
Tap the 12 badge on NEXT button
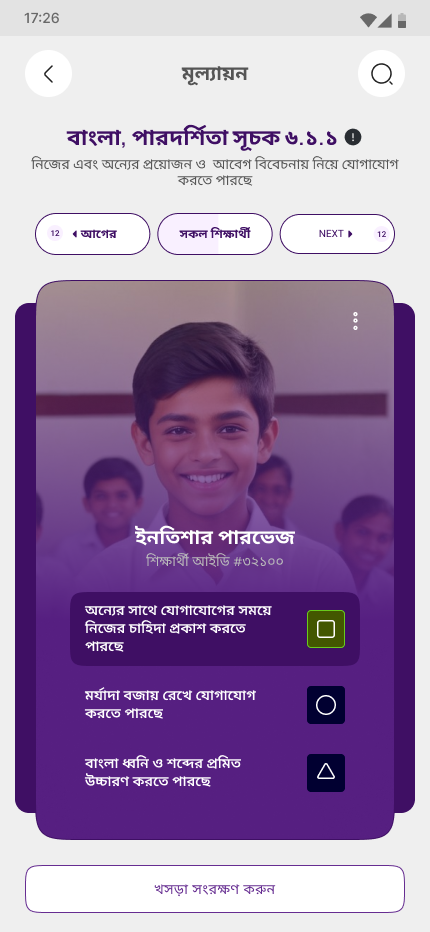coord(381,234)
